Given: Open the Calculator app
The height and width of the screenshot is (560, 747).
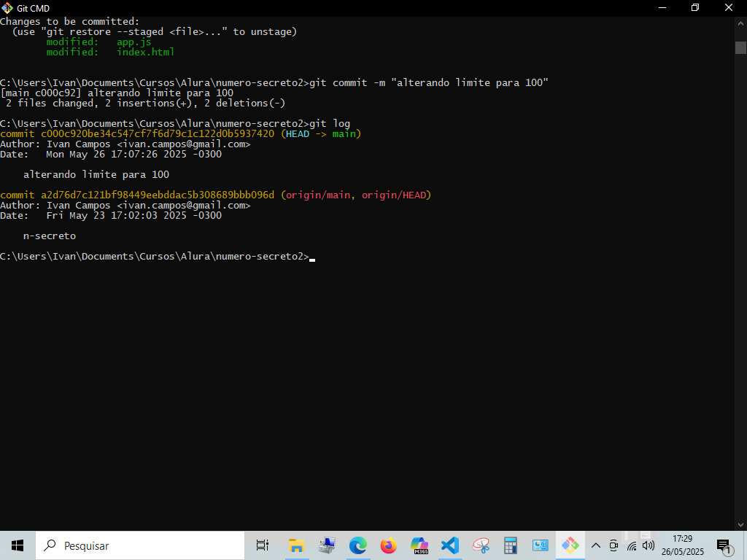Looking at the screenshot, I should [x=510, y=545].
